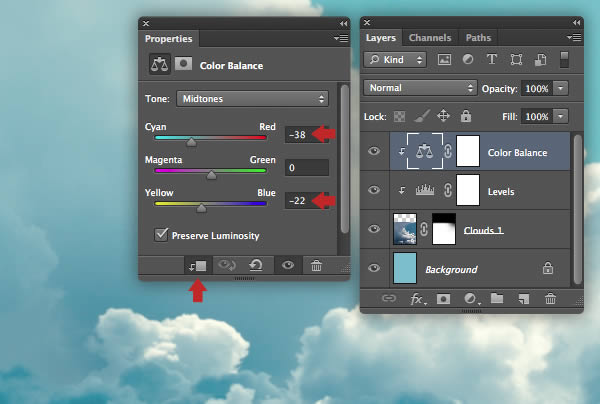This screenshot has height=404, width=600.
Task: Switch to the Paths tab
Action: pos(478,38)
